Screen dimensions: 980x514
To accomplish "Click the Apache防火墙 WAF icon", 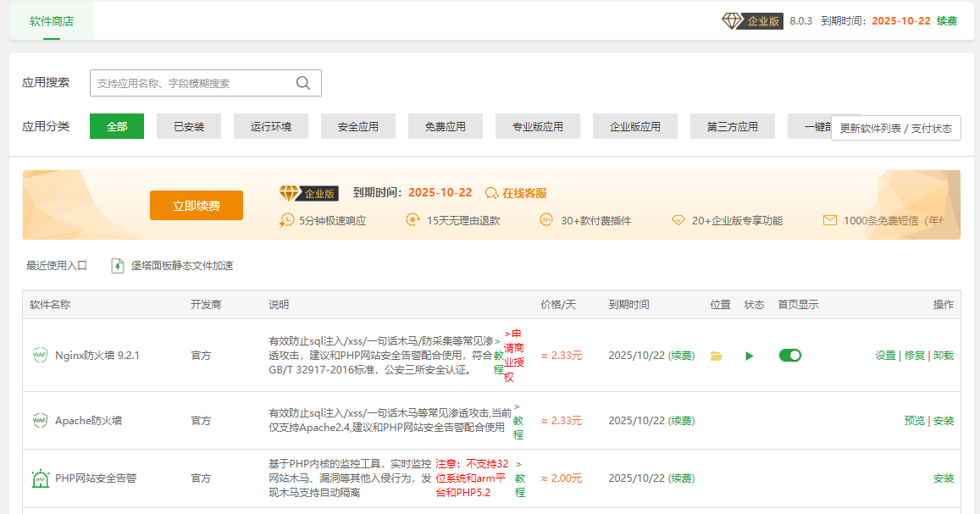I will coord(40,420).
